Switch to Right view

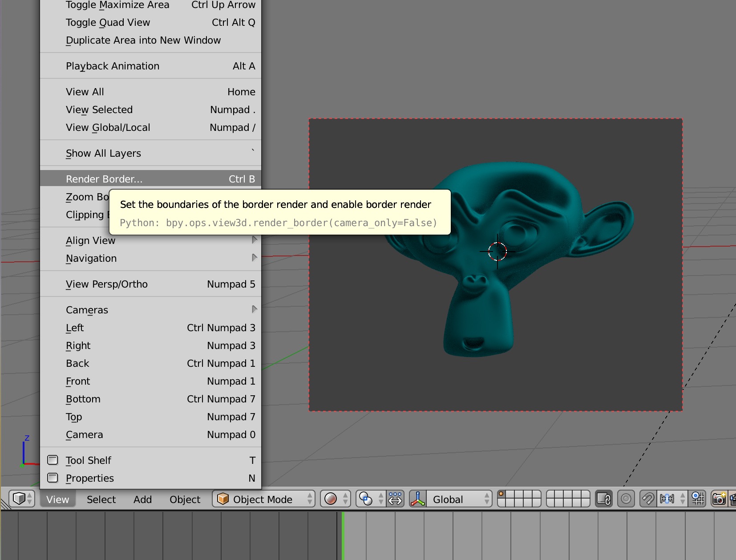coord(150,345)
